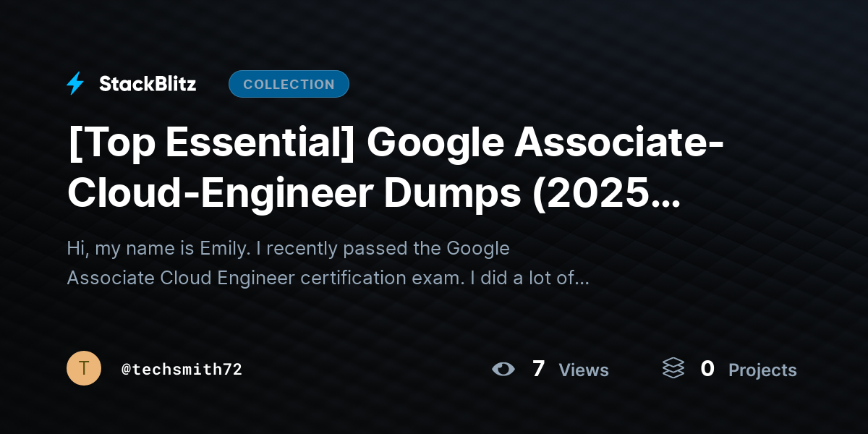The image size is (868, 434).
Task: Click the StackBlitz wordmark text
Action: coord(148,84)
